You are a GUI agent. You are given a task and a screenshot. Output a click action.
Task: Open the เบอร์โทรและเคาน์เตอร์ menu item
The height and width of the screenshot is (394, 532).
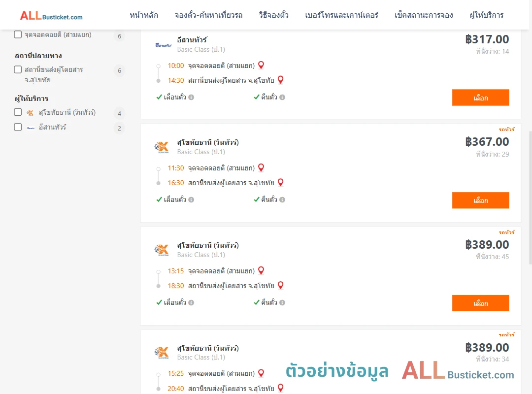click(341, 15)
